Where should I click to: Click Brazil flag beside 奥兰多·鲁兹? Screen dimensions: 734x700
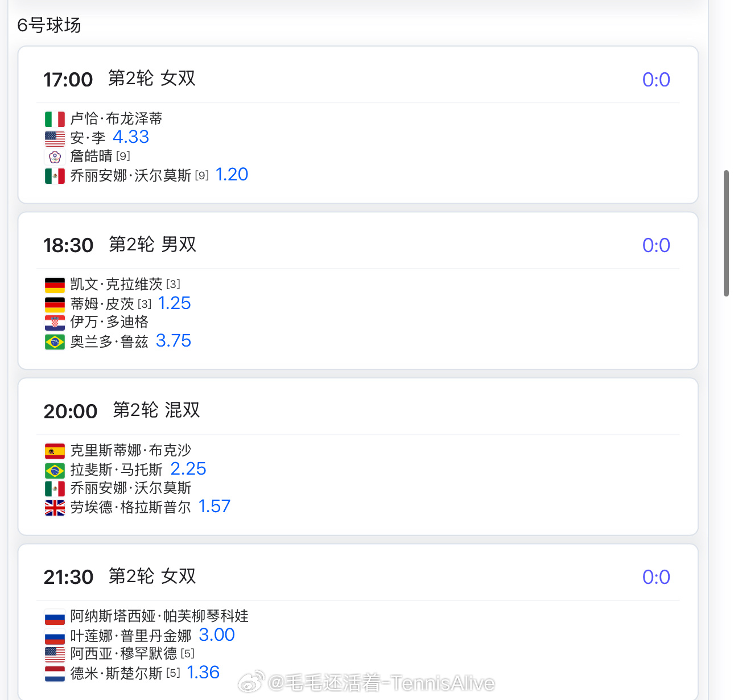55,342
